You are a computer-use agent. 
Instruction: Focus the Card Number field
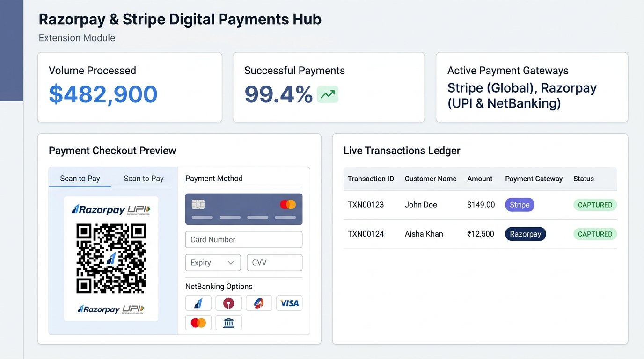244,239
